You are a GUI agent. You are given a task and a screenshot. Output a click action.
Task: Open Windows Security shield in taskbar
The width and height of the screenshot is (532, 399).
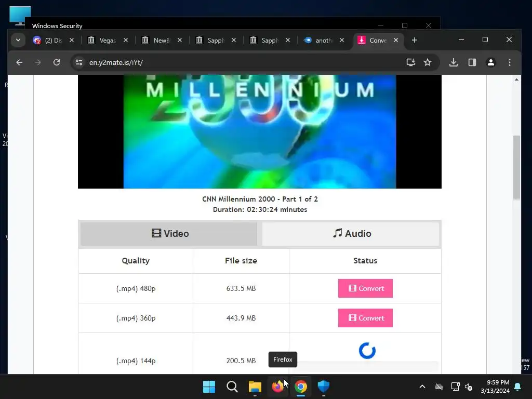click(x=323, y=387)
